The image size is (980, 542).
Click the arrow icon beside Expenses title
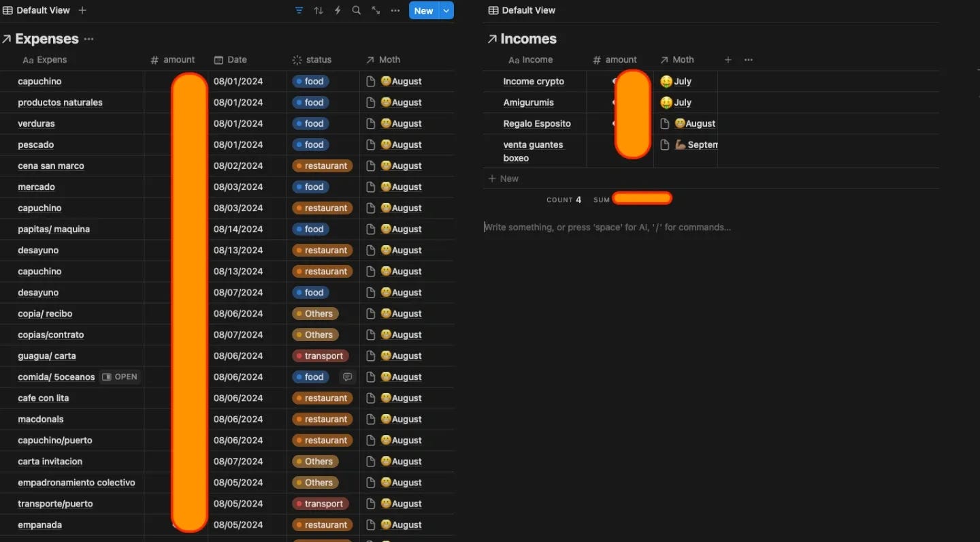click(x=7, y=39)
